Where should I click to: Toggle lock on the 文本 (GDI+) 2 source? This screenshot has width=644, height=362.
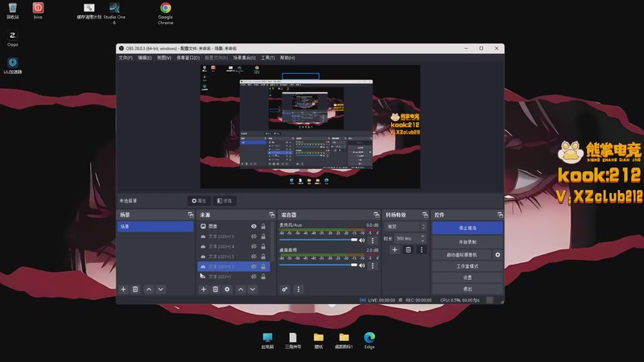(263, 266)
